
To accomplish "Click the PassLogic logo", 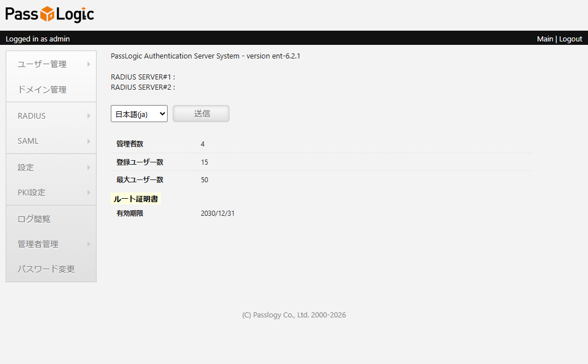I will (49, 14).
